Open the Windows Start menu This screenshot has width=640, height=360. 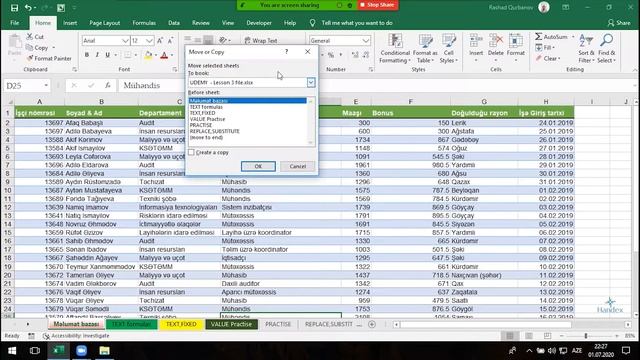[12, 350]
